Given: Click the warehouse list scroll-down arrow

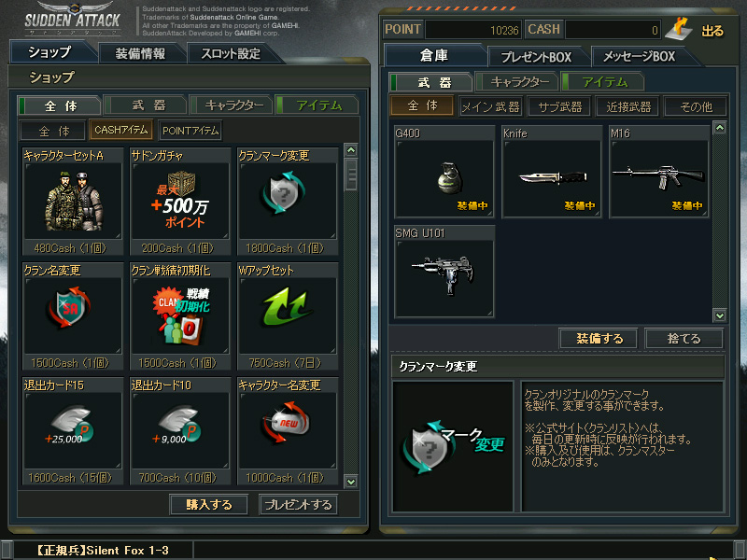Looking at the screenshot, I should [720, 315].
